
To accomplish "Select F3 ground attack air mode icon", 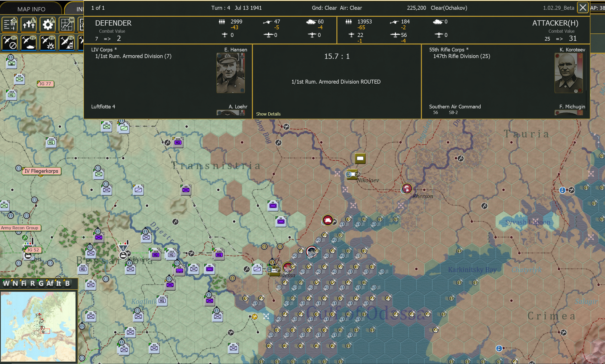I will [x=48, y=42].
